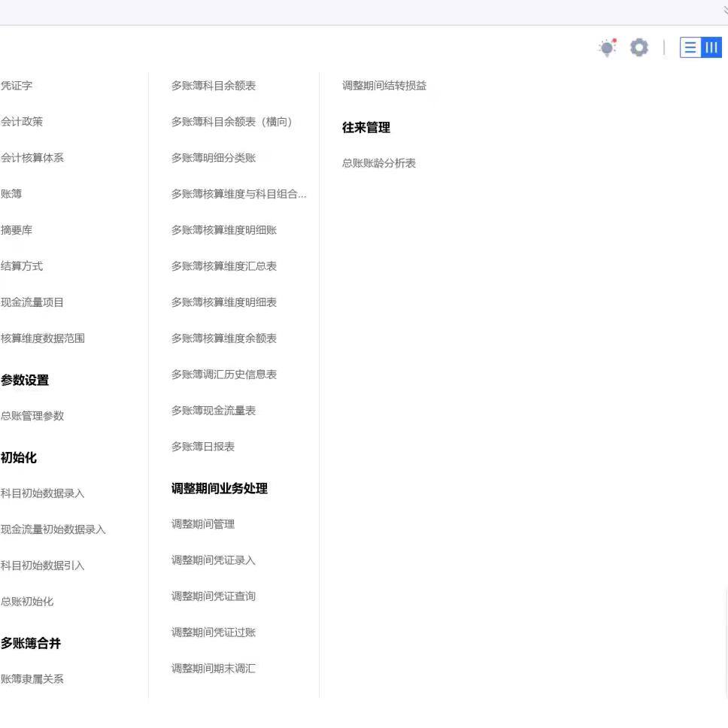
Task: Open 调整期间凭证查询
Action: (x=214, y=596)
